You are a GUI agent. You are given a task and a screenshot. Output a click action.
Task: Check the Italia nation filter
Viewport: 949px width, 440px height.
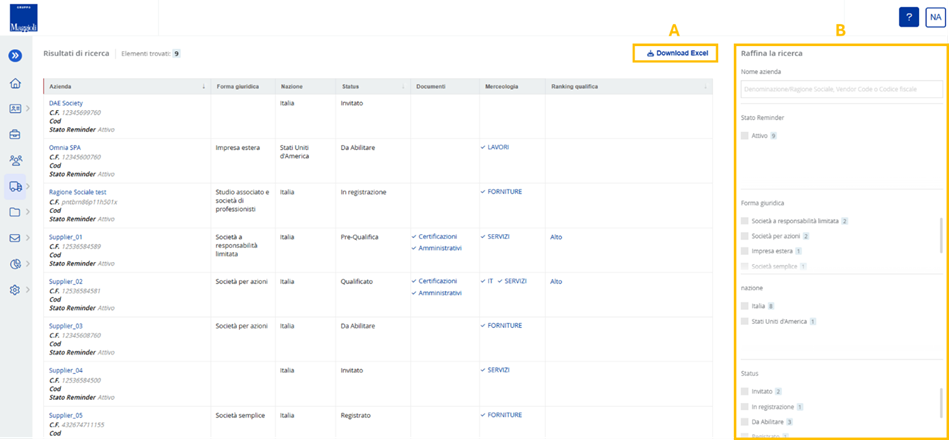(744, 307)
